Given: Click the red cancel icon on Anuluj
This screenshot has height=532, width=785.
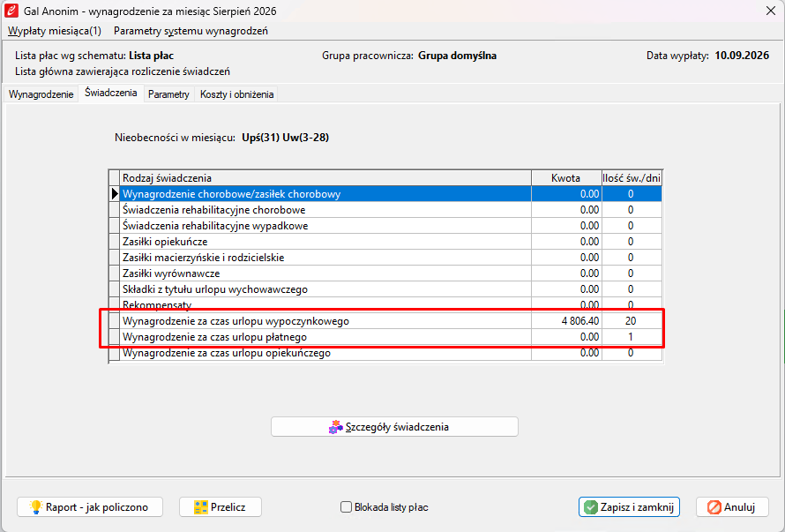Looking at the screenshot, I should click(714, 507).
